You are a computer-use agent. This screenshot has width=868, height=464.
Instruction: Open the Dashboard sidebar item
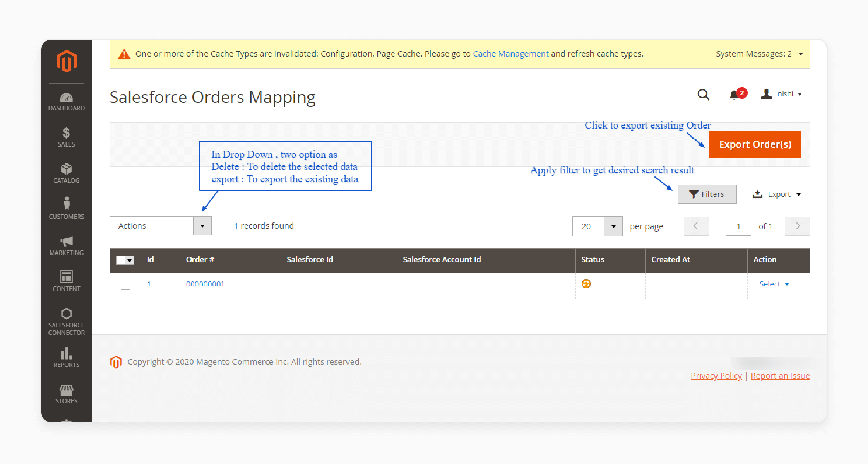[66, 102]
